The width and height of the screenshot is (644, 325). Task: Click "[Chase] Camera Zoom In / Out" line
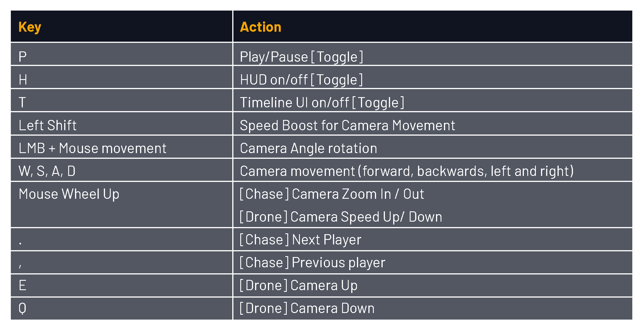(x=332, y=194)
